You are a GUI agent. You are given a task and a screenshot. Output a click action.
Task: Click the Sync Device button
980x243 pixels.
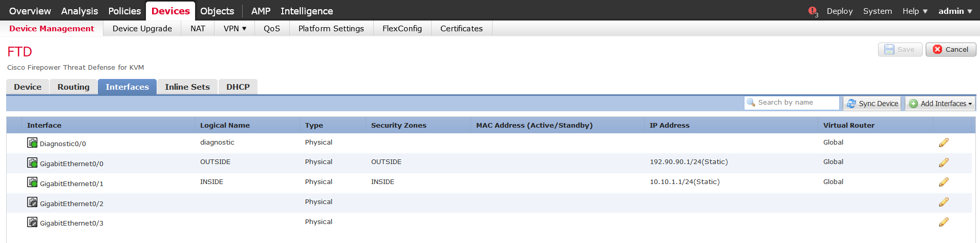[872, 104]
